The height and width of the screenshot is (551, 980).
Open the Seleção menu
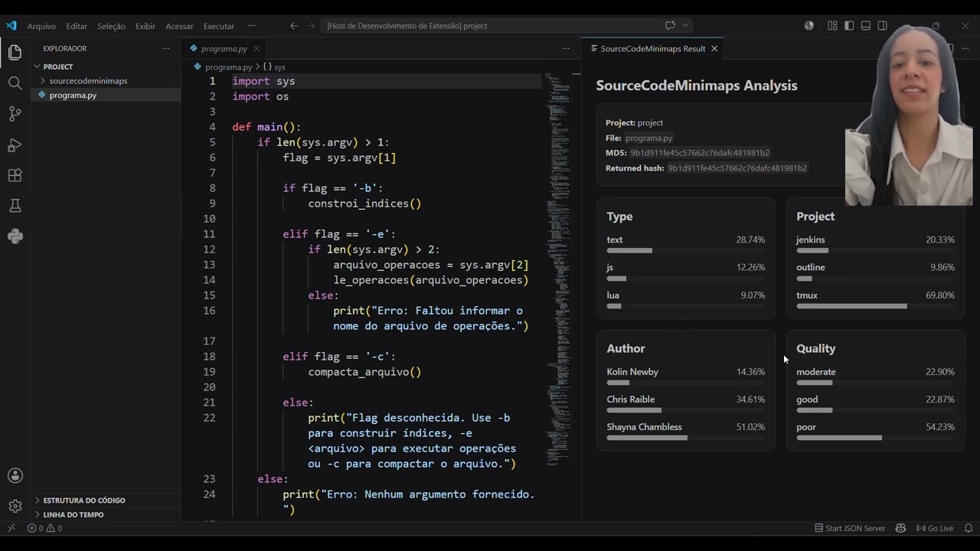(111, 26)
